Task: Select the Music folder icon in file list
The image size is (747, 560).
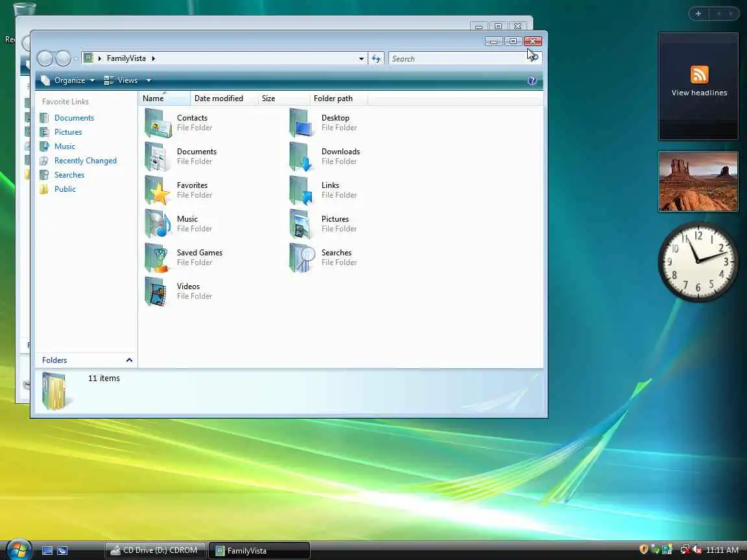Action: 158,224
